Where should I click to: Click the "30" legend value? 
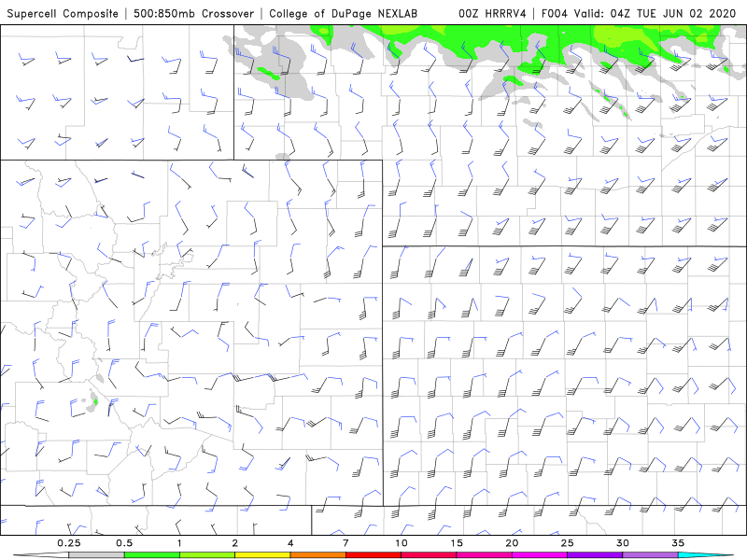click(622, 543)
